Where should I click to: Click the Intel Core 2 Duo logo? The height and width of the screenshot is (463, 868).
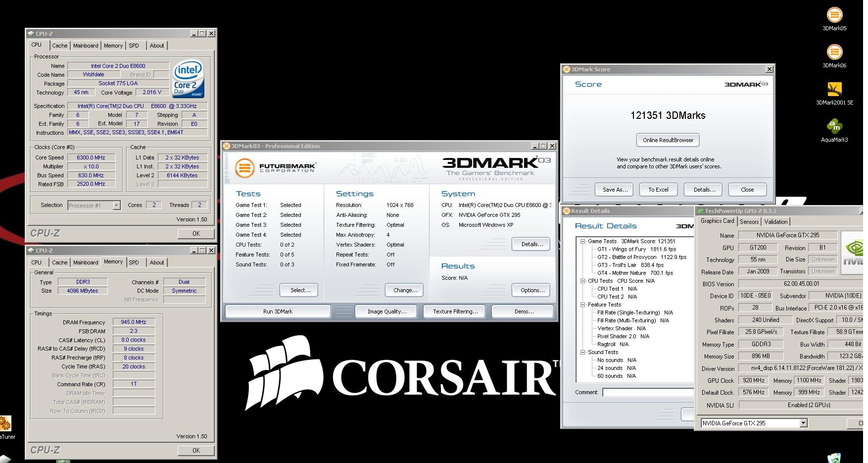click(x=189, y=79)
